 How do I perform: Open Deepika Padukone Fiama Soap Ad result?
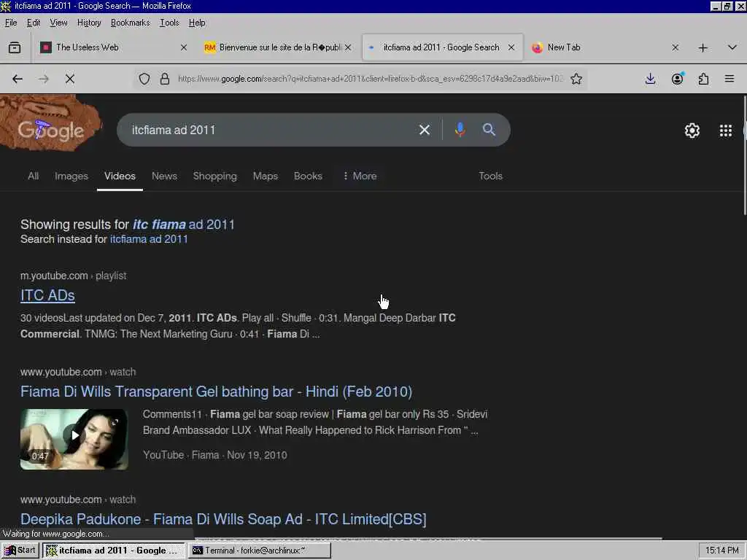(x=223, y=519)
